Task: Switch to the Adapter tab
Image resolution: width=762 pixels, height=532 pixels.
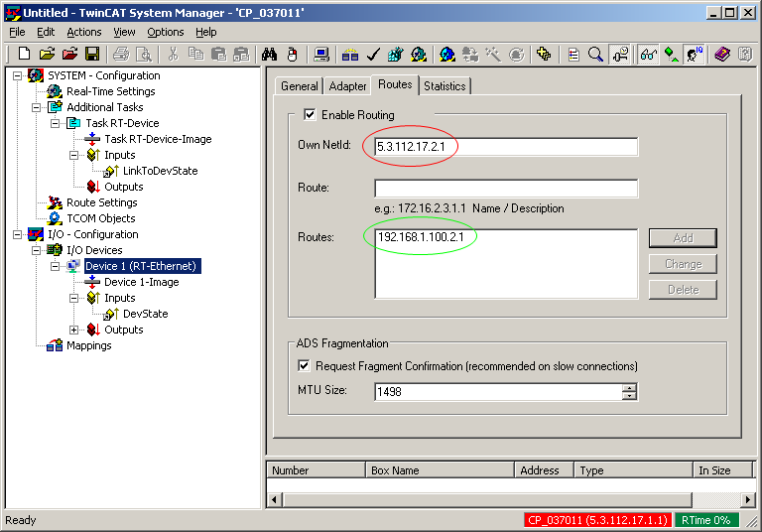Action: pyautogui.click(x=347, y=86)
